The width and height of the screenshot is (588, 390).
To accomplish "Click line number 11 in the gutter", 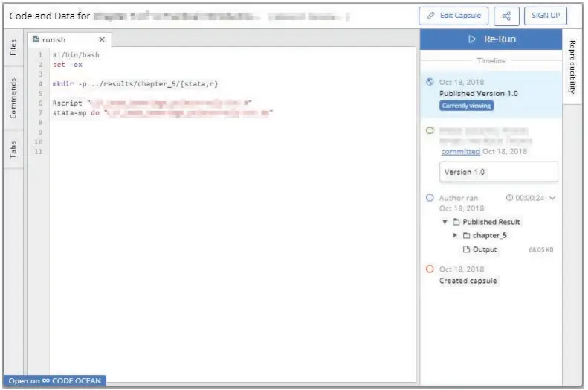I will pos(38,152).
